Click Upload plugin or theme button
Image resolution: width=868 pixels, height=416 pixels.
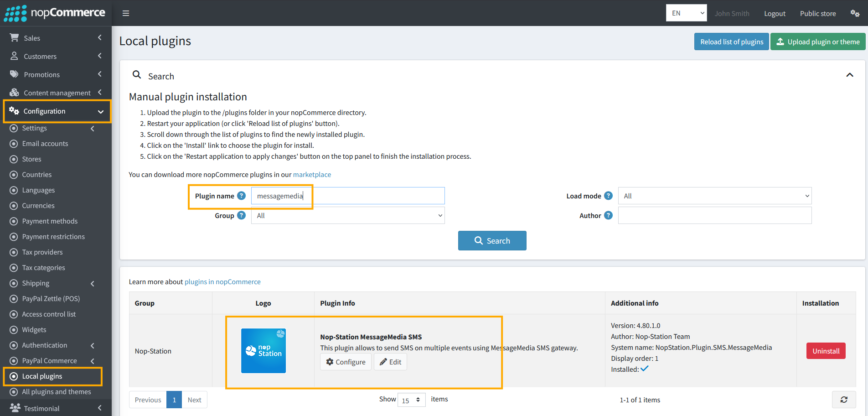click(818, 42)
